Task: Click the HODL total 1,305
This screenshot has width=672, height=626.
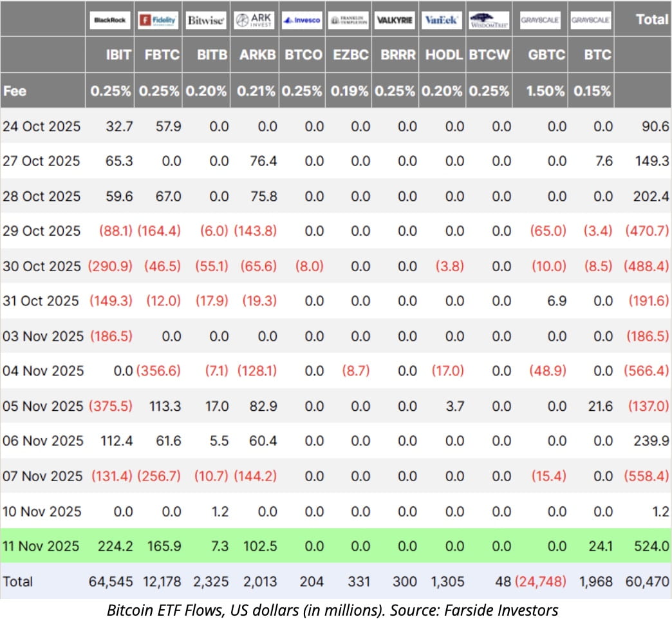Action: pos(447,582)
